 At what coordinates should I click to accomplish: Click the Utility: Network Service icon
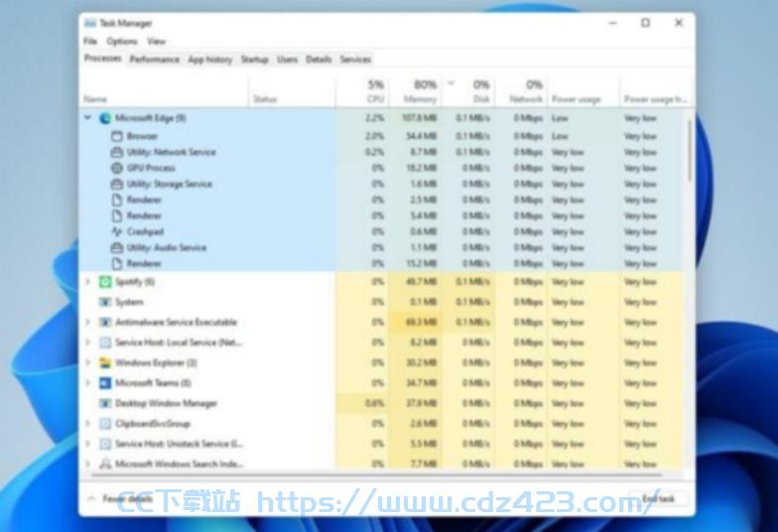pyautogui.click(x=117, y=152)
